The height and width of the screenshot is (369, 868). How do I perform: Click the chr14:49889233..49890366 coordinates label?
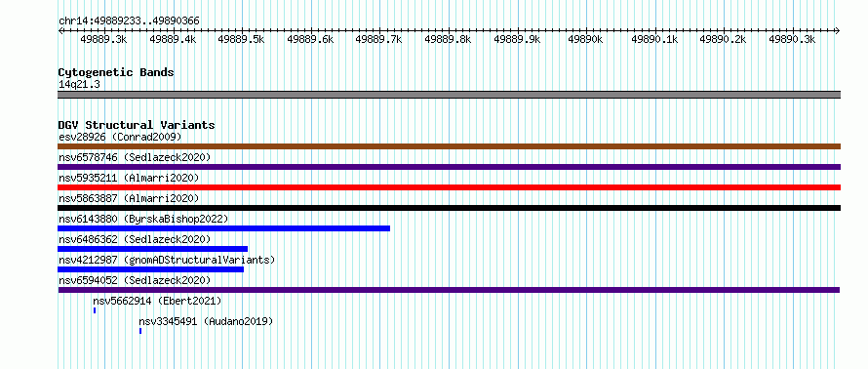pyautogui.click(x=129, y=20)
